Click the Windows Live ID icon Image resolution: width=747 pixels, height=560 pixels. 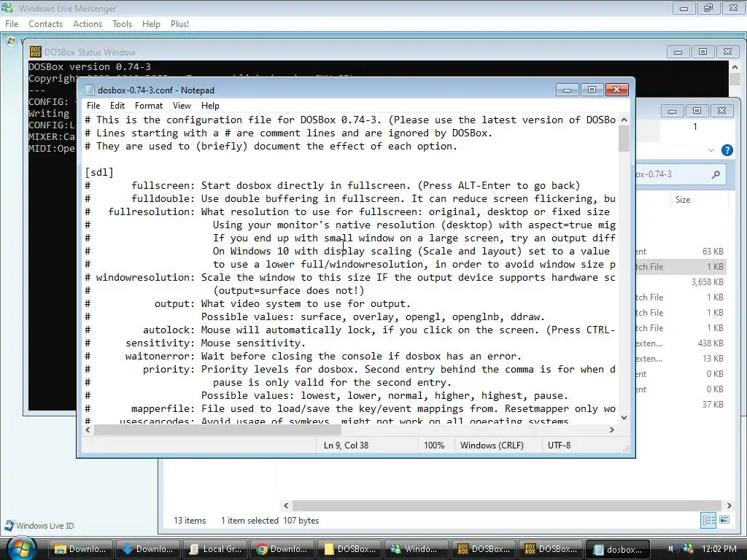tap(9, 526)
